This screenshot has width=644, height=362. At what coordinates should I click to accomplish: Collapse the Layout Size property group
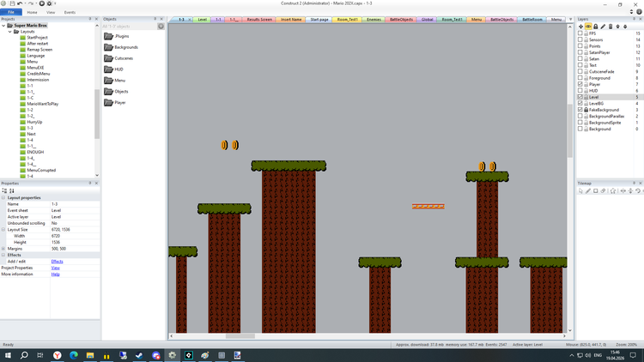click(x=3, y=229)
